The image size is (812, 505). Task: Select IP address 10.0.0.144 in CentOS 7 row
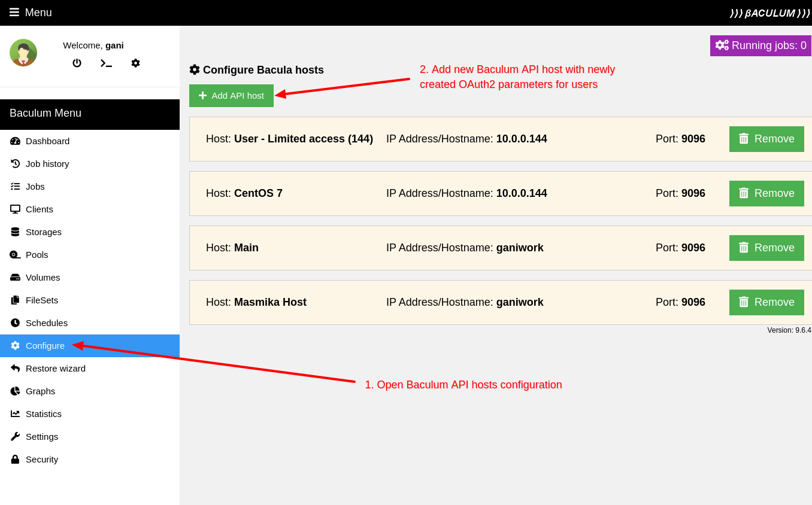(522, 193)
